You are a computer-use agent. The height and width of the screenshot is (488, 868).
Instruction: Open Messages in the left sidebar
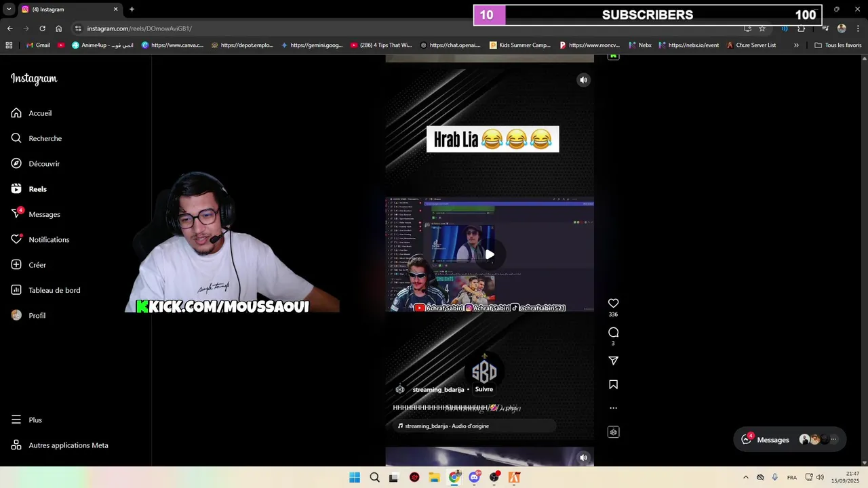36,214
